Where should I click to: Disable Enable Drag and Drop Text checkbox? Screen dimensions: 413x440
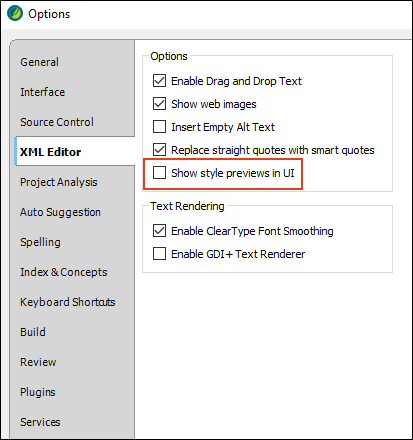(x=159, y=81)
